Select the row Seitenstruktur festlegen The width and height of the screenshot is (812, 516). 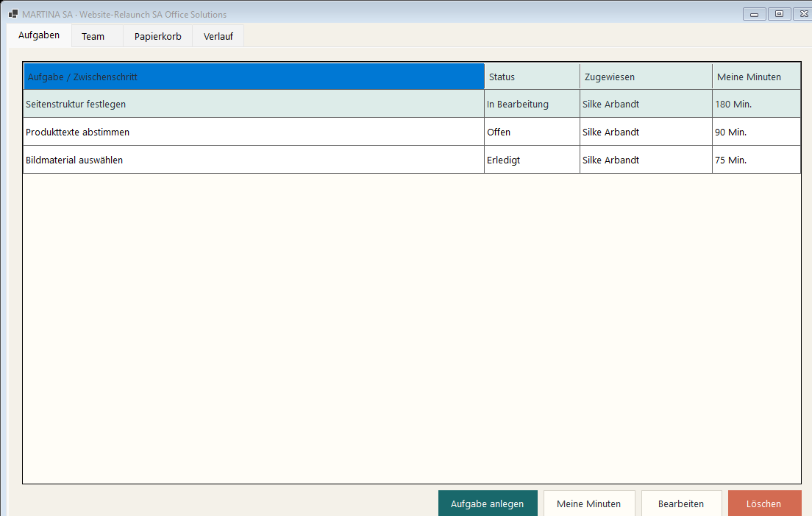point(412,104)
